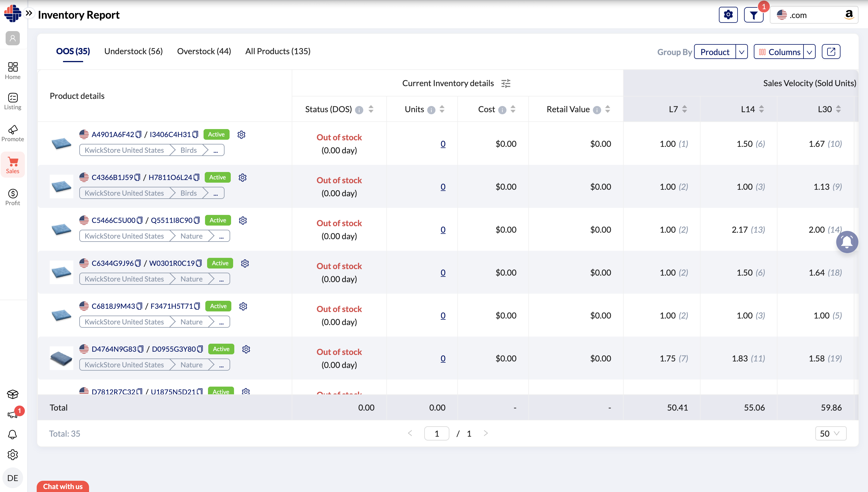Click the Chat with us button

pyautogui.click(x=63, y=486)
